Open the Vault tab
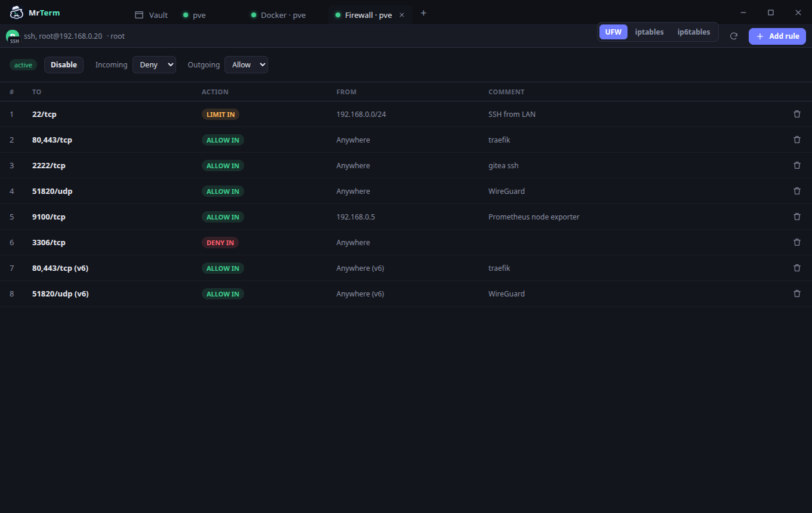Image resolution: width=812 pixels, height=513 pixels. 152,15
